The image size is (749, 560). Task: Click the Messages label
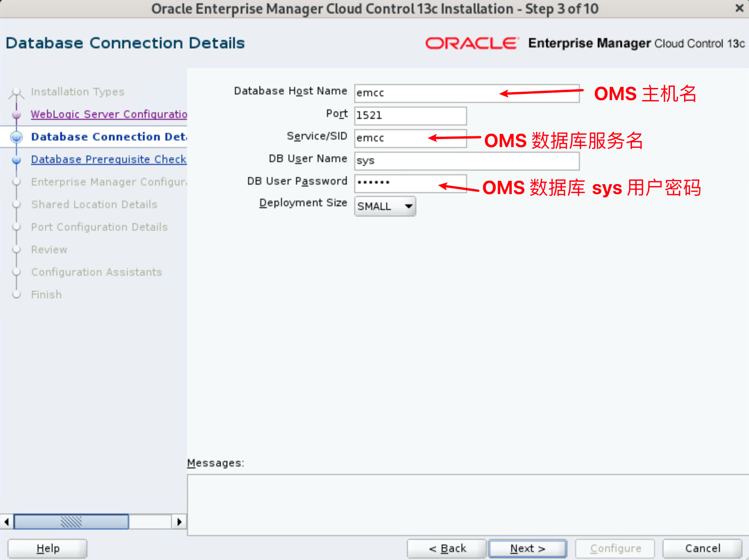point(215,463)
